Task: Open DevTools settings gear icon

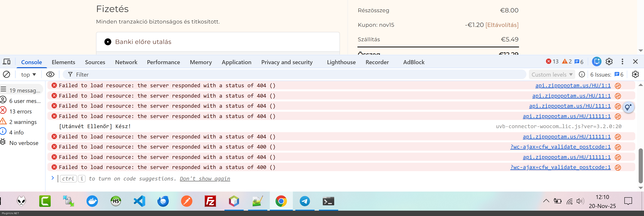Action: pyautogui.click(x=609, y=62)
